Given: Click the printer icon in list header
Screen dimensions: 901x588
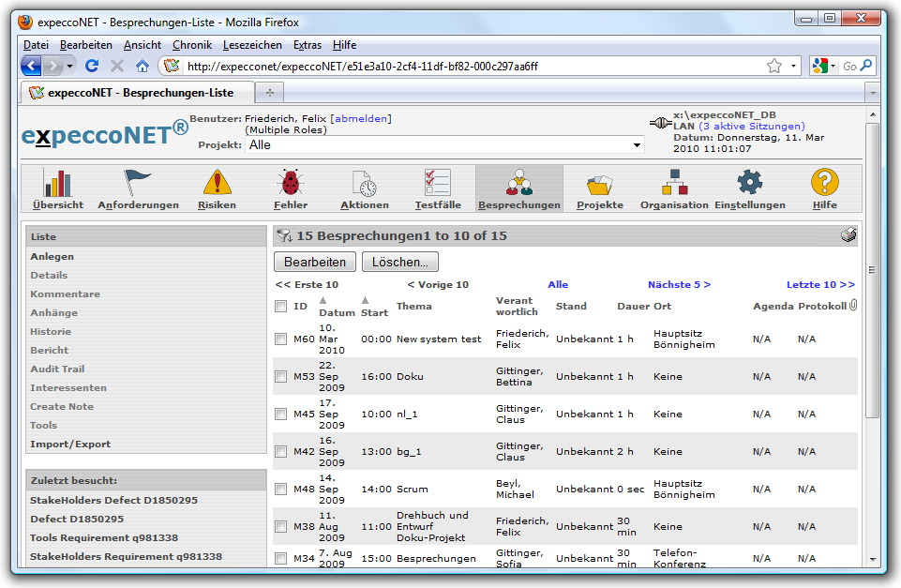Looking at the screenshot, I should [848, 235].
